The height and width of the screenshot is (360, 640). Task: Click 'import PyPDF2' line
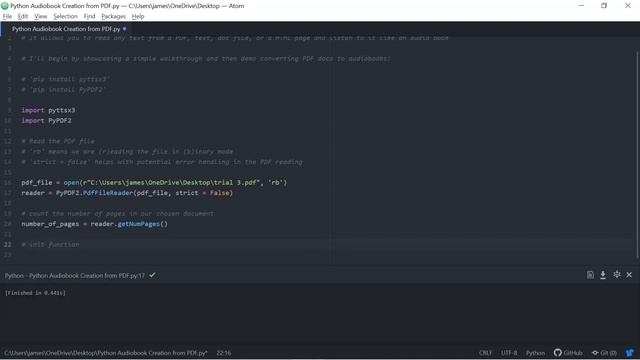pos(46,120)
